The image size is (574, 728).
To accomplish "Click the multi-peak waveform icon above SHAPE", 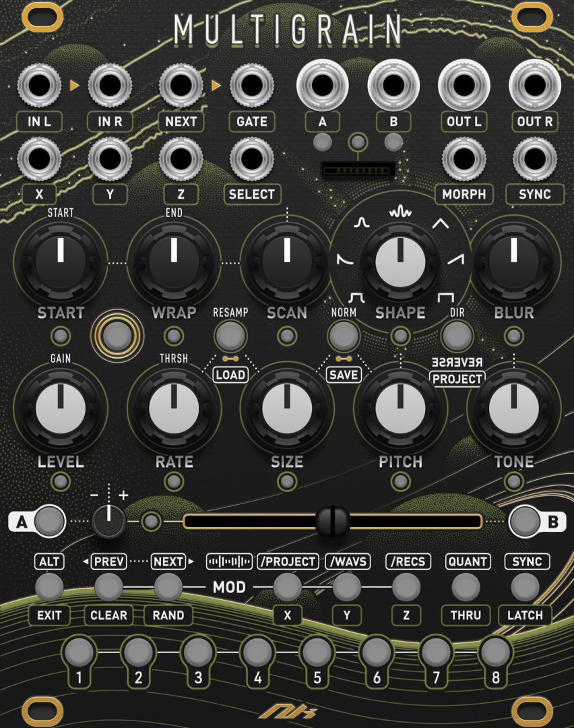I will point(400,212).
